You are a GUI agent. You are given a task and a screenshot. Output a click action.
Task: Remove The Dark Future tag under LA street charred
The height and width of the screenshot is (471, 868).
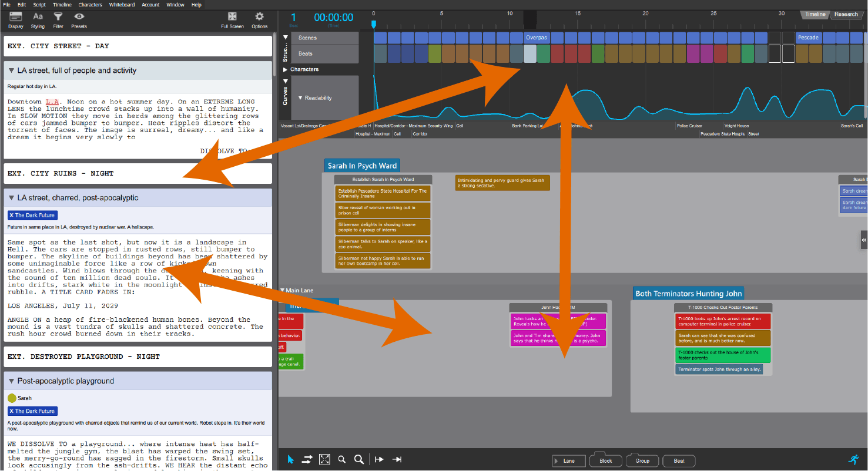point(11,216)
